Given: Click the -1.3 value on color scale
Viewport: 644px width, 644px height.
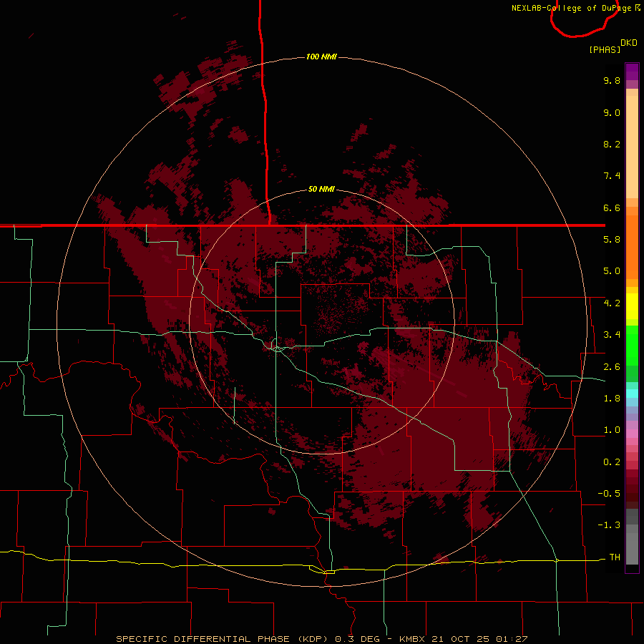Looking at the screenshot, I should point(609,525).
